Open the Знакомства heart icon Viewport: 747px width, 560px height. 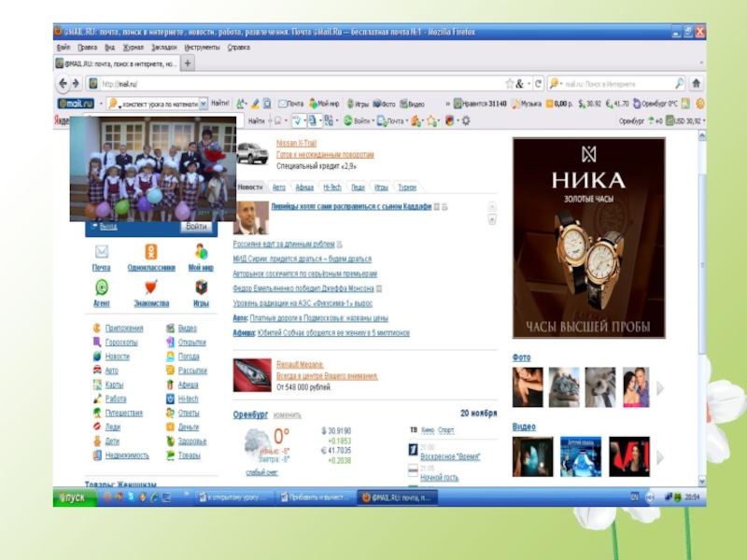coord(151,287)
